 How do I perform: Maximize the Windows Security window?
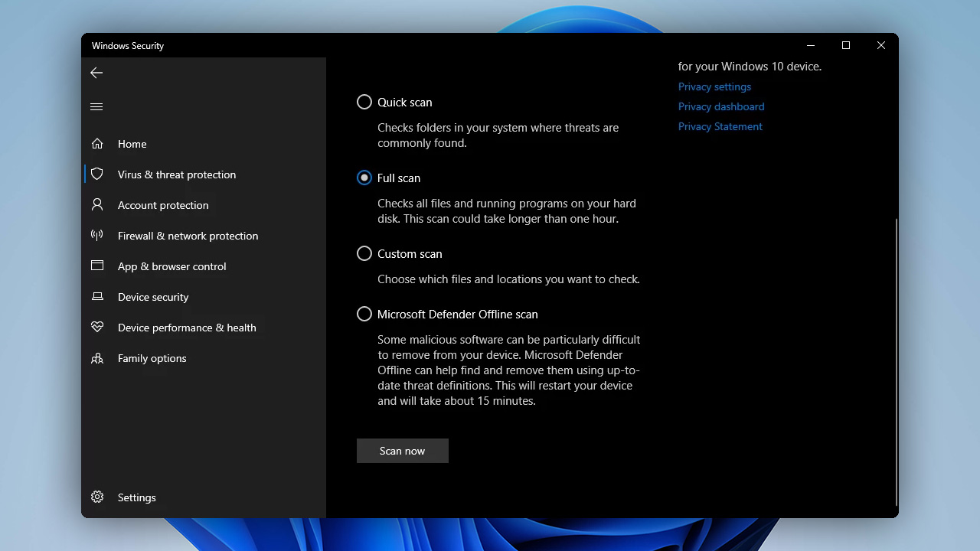click(846, 45)
